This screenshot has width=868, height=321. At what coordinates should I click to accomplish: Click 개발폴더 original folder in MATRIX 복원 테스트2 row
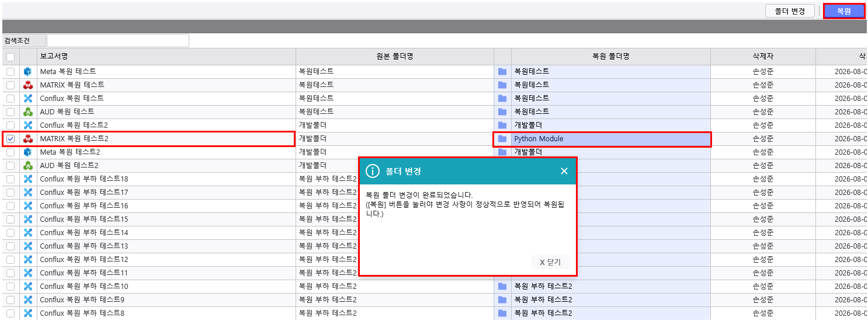[x=313, y=139]
